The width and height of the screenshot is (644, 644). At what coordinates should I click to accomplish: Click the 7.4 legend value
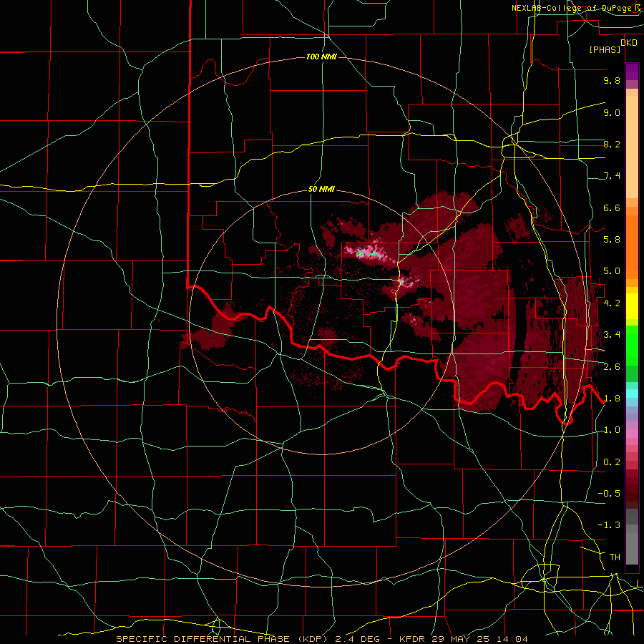(612, 176)
